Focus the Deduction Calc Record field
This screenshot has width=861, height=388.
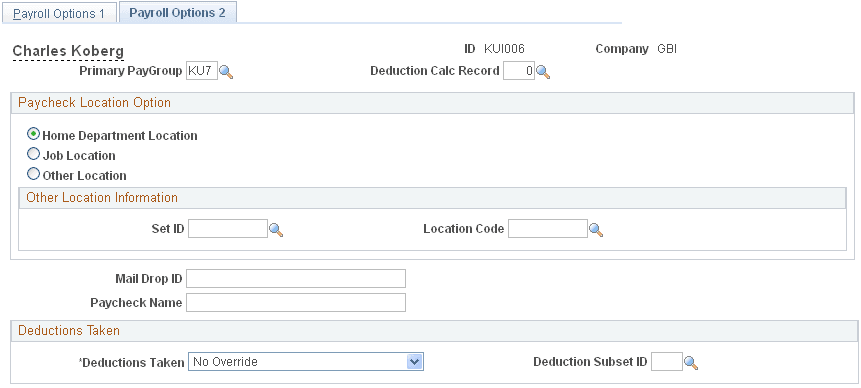[519, 71]
